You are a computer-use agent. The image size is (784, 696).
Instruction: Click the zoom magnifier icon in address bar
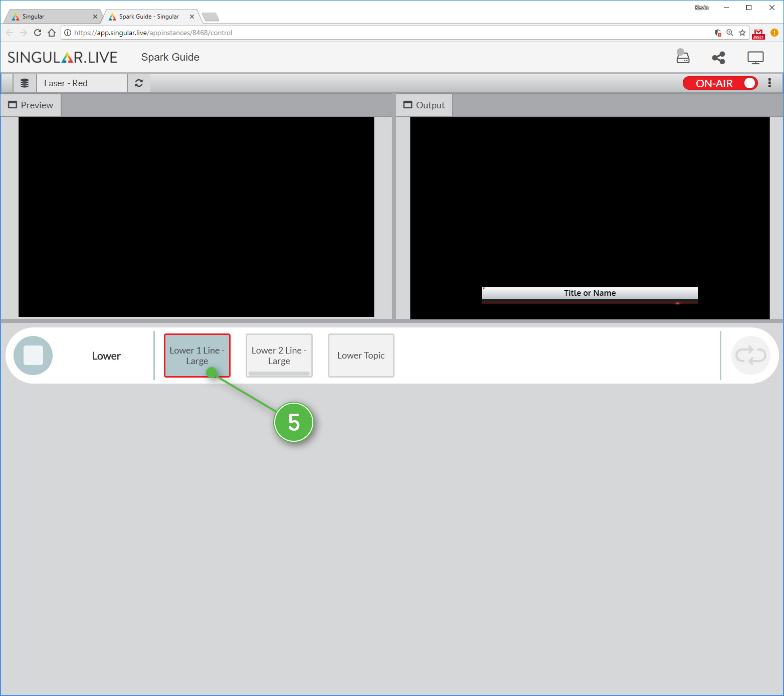730,33
